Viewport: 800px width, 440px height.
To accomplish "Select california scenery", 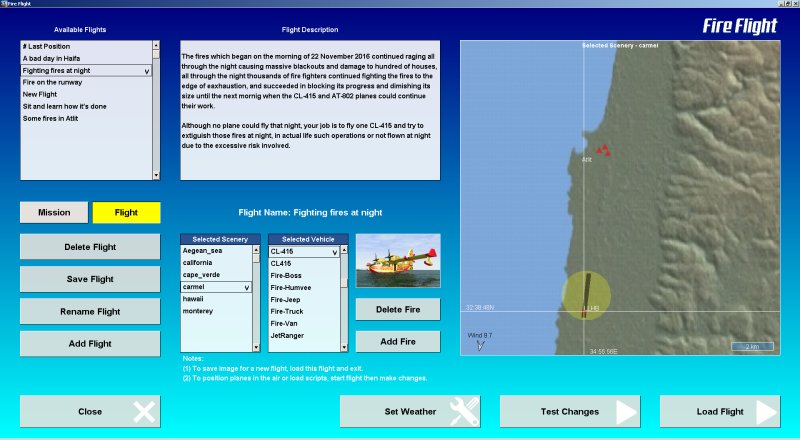I will (216, 263).
